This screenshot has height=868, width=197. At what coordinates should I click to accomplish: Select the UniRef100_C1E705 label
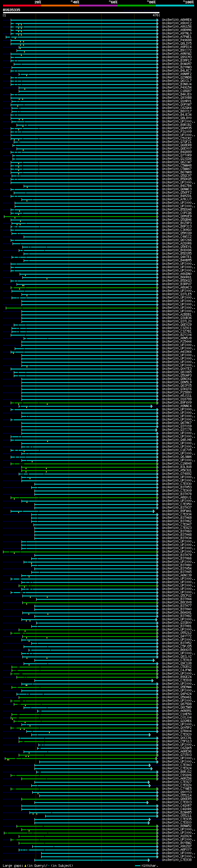point(177,450)
